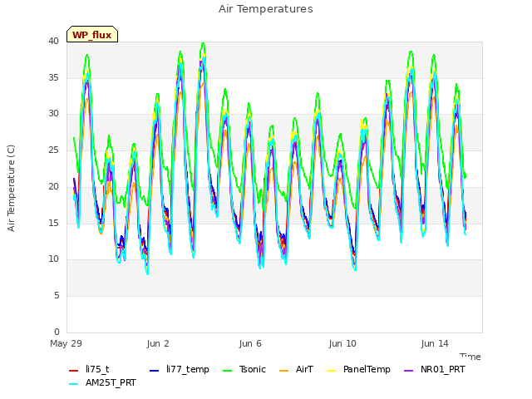Image resolution: width=532 pixels, height=399 pixels.
Task: Click the WP_flux annotation label
Action: point(92,35)
